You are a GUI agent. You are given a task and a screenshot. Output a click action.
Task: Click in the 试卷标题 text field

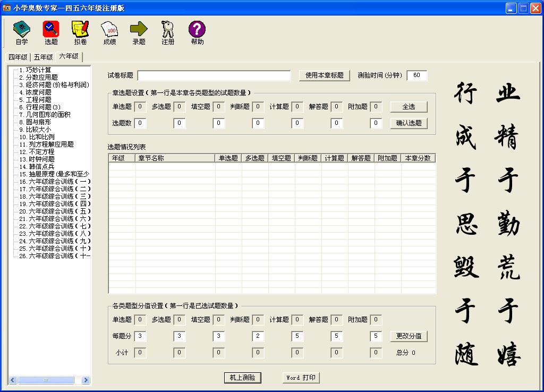214,75
